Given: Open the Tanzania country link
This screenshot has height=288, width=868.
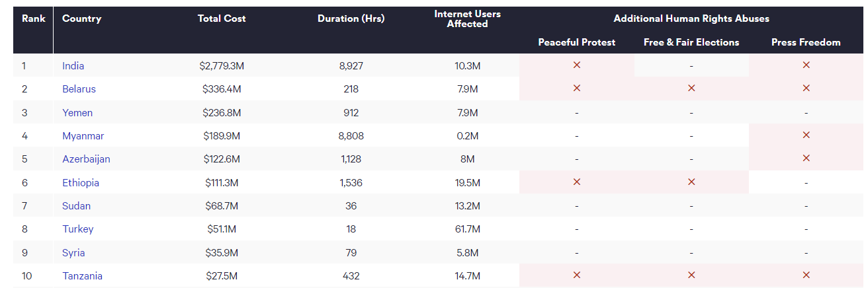Looking at the screenshot, I should pyautogui.click(x=82, y=276).
